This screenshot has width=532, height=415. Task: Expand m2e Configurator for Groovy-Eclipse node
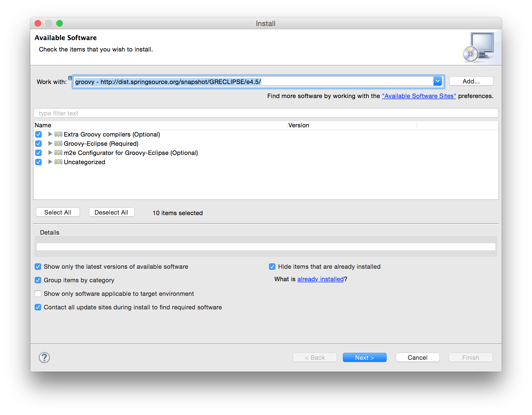tap(50, 153)
